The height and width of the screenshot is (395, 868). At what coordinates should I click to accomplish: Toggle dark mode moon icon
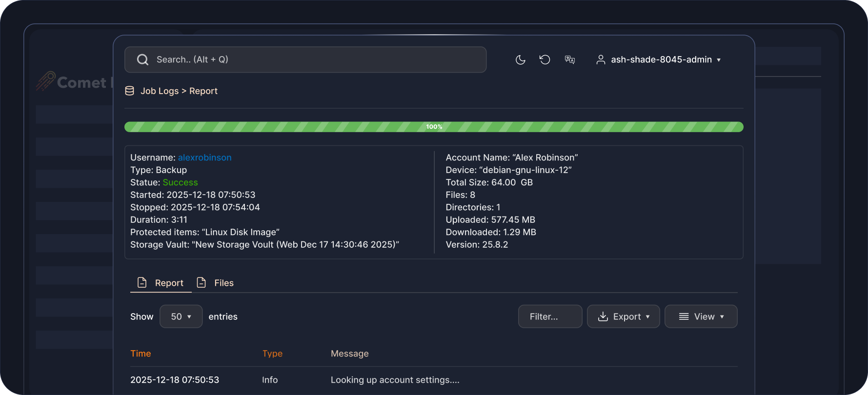(521, 59)
